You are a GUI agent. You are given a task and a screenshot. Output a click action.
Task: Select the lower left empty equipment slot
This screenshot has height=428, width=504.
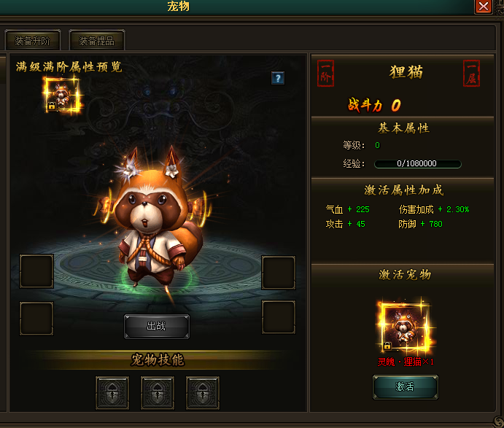click(36, 318)
